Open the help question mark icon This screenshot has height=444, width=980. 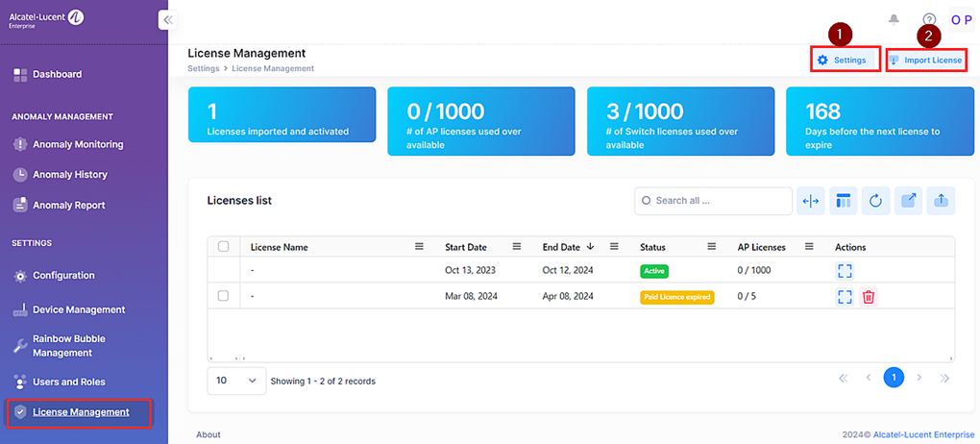[x=928, y=19]
